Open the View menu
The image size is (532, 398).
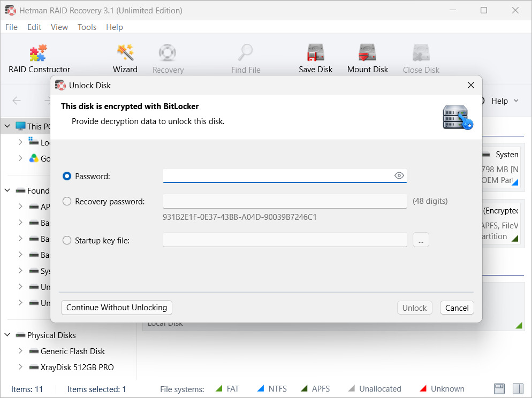(x=59, y=27)
